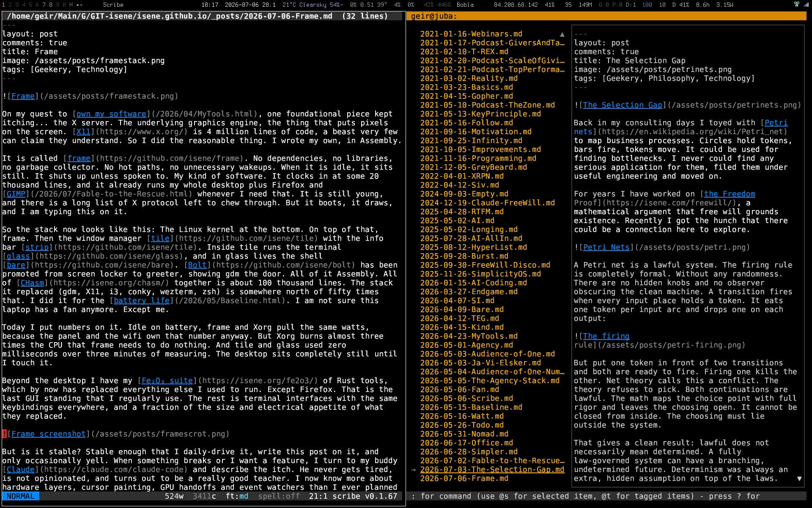The image size is (812, 508).
Task: Click the 'Bobla' network name
Action: pos(465,5)
